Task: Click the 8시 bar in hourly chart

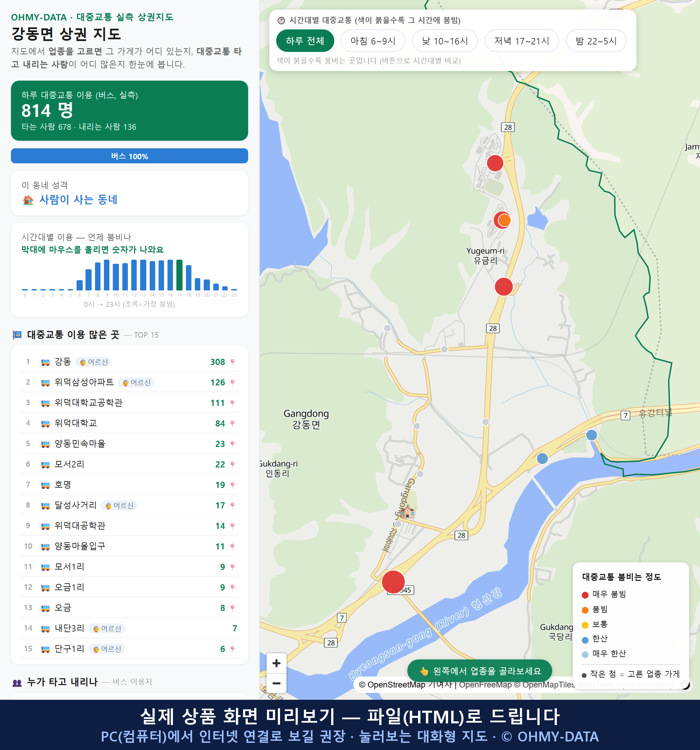Action: tap(97, 276)
